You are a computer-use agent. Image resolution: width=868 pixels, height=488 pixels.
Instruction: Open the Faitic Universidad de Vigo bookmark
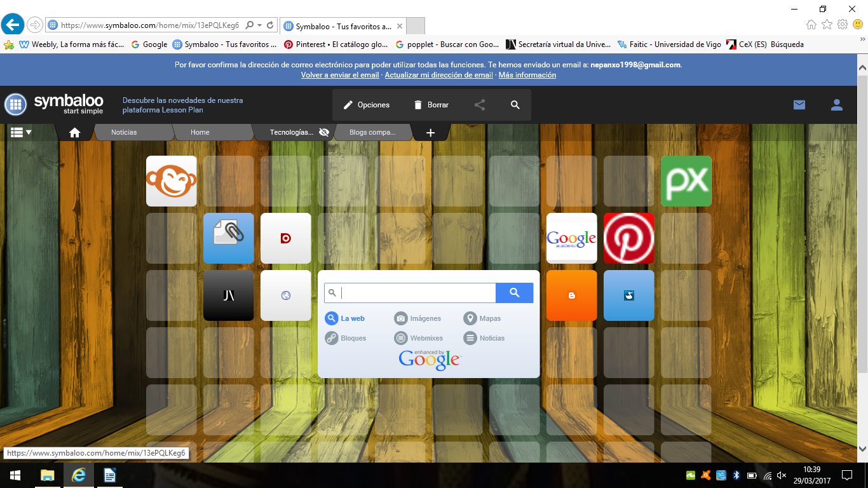[670, 44]
